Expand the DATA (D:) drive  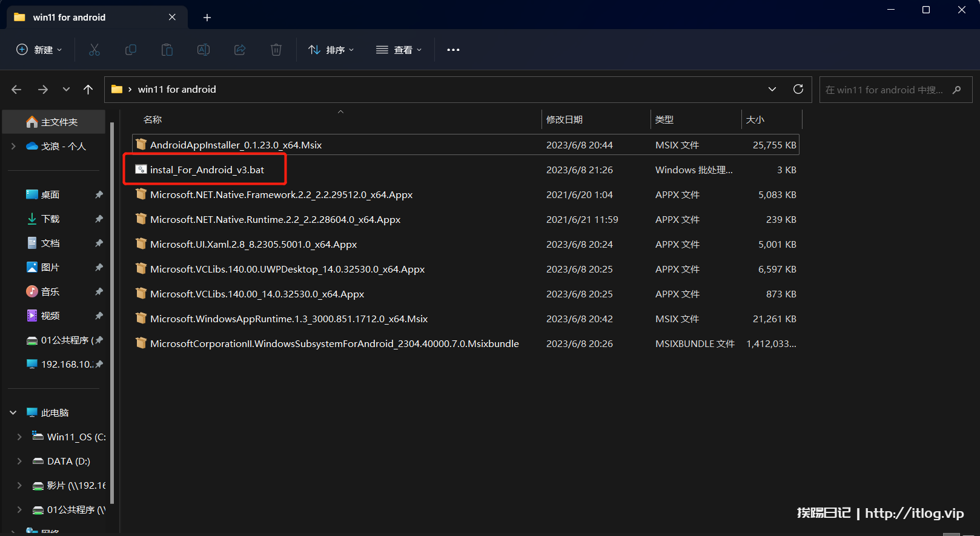tap(19, 461)
